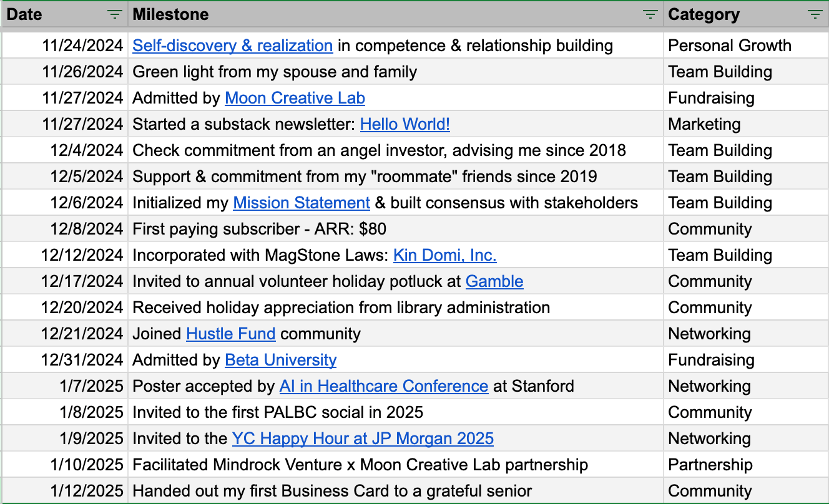Viewport: 829px width, 504px height.
Task: Select the Date header cell
Action: (x=64, y=14)
